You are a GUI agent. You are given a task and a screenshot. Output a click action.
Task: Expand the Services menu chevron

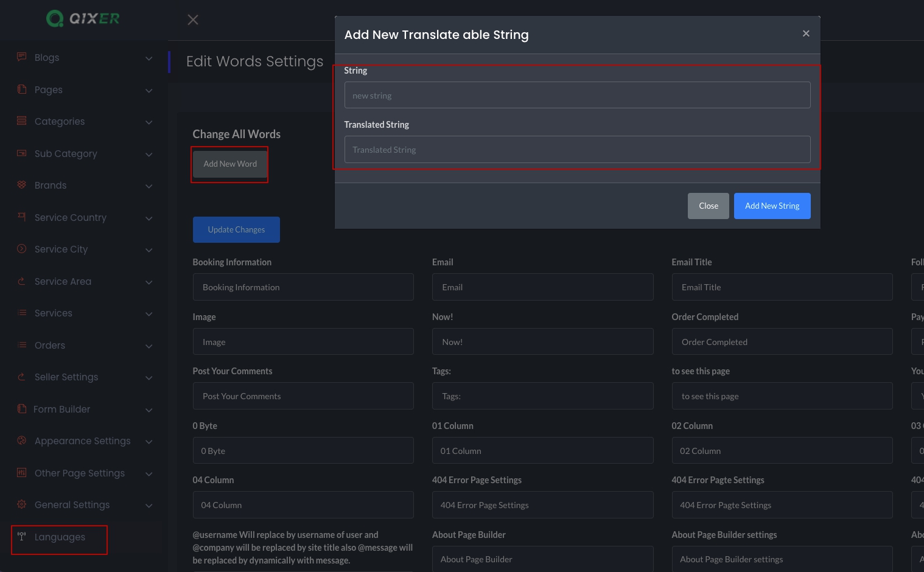click(149, 314)
